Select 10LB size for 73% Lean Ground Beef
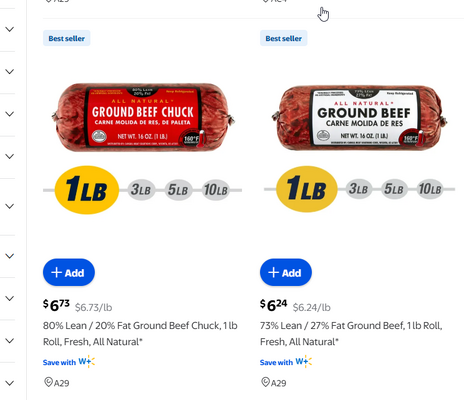This screenshot has width=464, height=400. coord(430,189)
